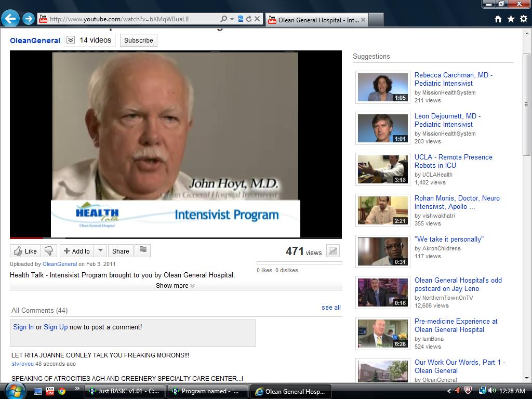The width and height of the screenshot is (532, 399).
Task: Open OleanGeneral uploader link below video
Action: (x=60, y=264)
